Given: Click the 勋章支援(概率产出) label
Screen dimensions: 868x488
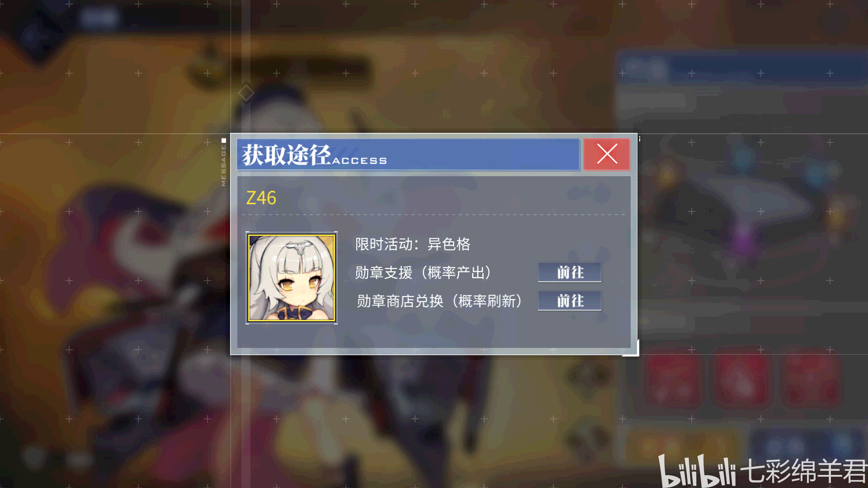Looking at the screenshot, I should [423, 273].
